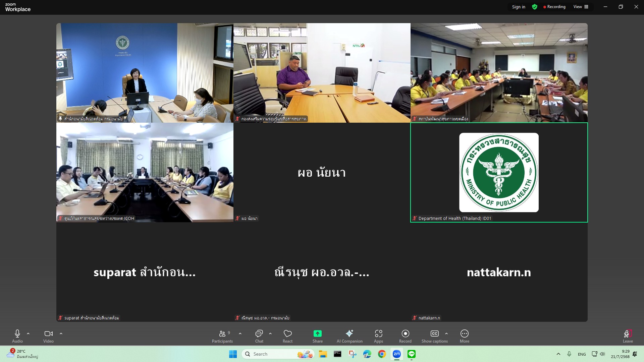Toggle the Video camera button

(48, 336)
